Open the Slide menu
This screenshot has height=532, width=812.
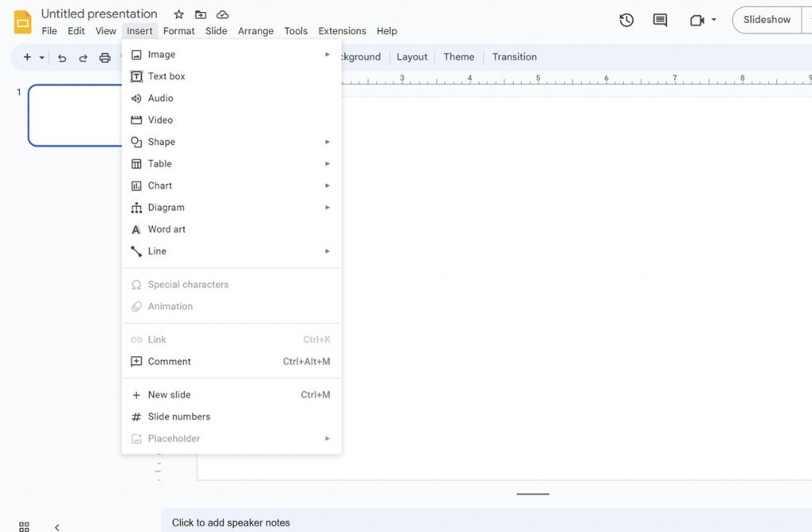pyautogui.click(x=216, y=31)
